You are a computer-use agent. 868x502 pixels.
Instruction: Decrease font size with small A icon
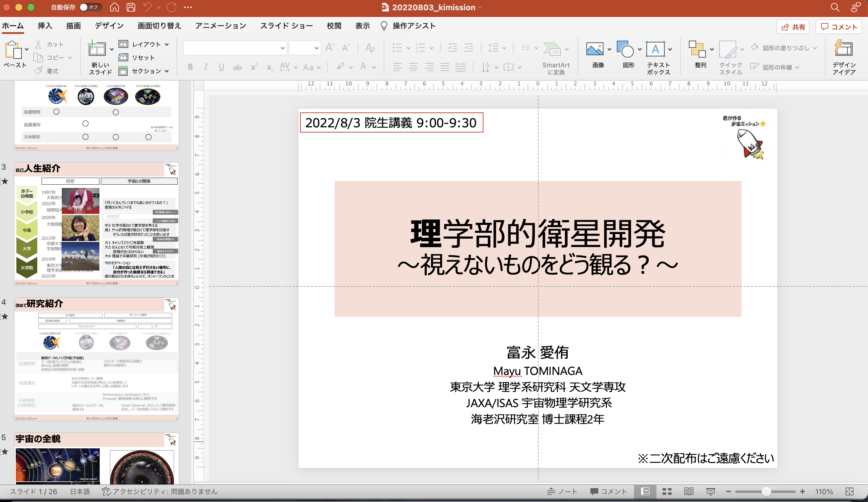[346, 48]
